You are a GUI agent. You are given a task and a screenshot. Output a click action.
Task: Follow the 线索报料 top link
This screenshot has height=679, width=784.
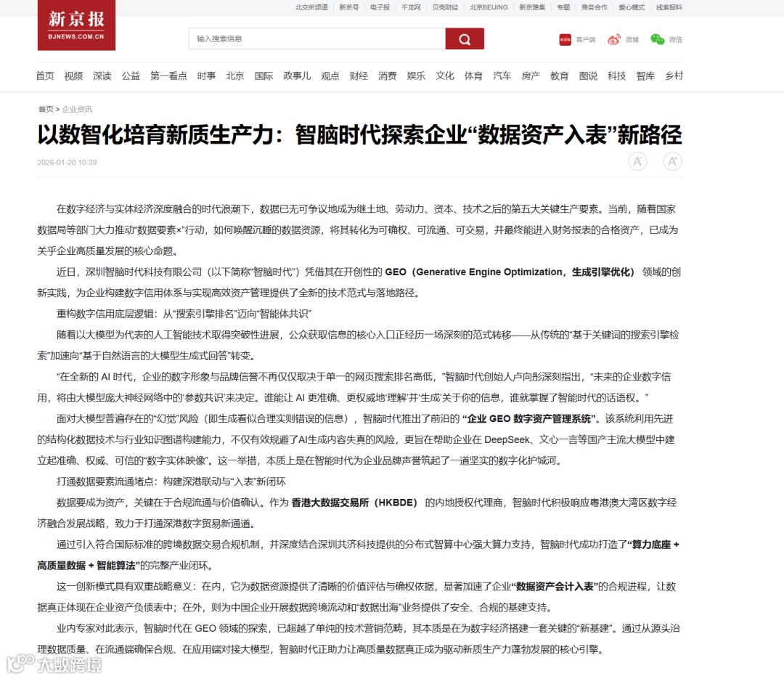click(669, 7)
